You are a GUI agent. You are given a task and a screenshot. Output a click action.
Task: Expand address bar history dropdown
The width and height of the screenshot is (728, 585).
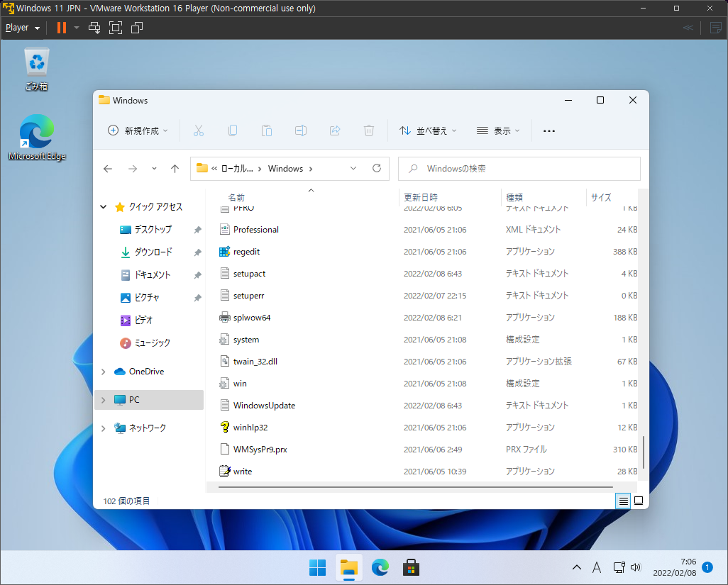353,168
